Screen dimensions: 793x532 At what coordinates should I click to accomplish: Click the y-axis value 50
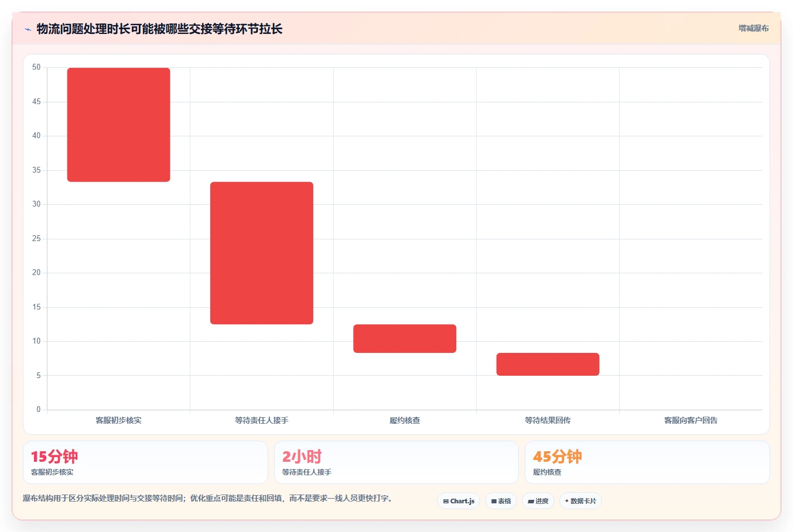[36, 67]
